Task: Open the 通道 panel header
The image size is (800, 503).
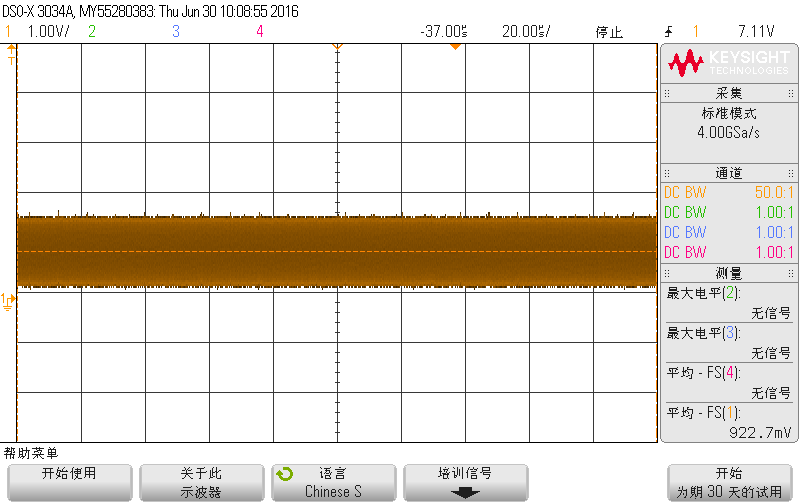Action: 729,173
